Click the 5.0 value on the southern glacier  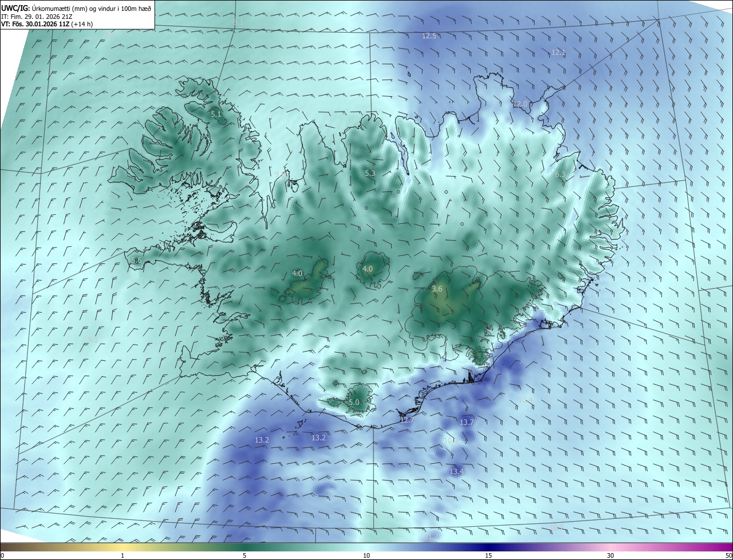coord(354,403)
